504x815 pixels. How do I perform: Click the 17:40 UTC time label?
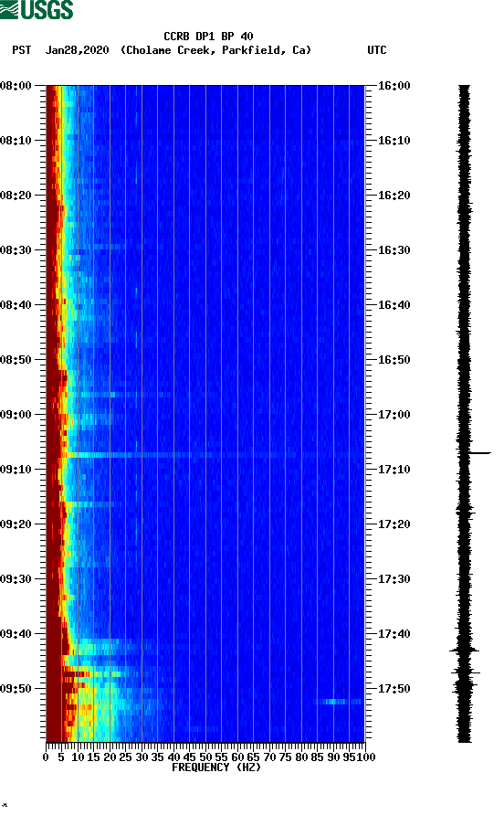(394, 634)
